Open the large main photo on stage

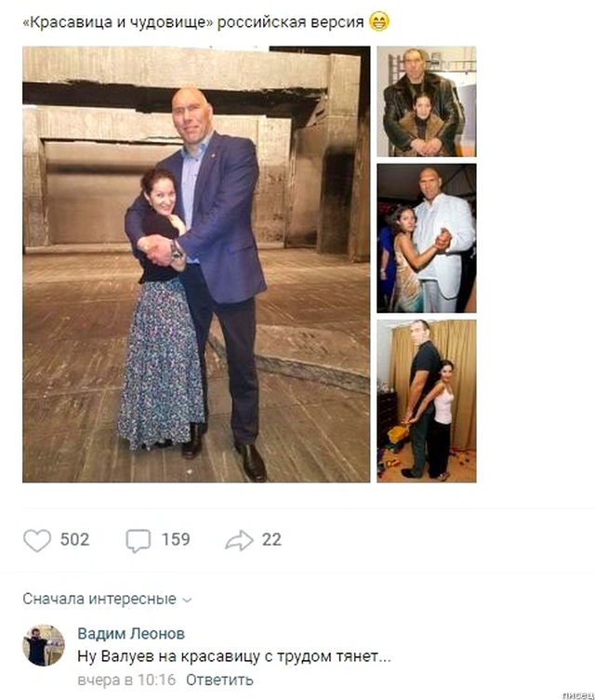click(196, 264)
